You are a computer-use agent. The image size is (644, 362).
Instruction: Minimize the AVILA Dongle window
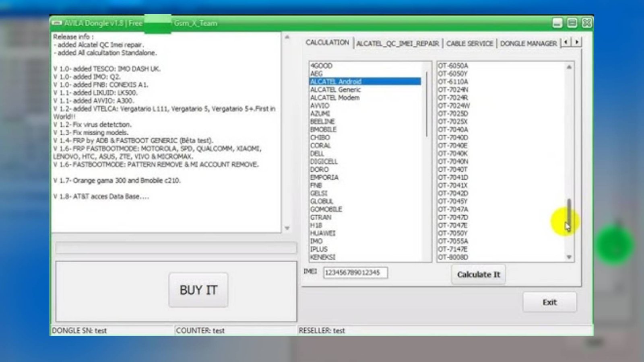[x=557, y=23]
